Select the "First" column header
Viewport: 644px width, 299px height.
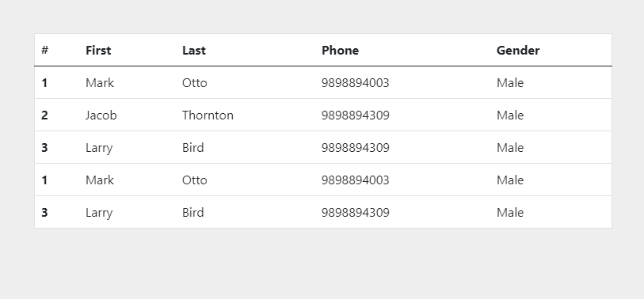click(x=98, y=50)
